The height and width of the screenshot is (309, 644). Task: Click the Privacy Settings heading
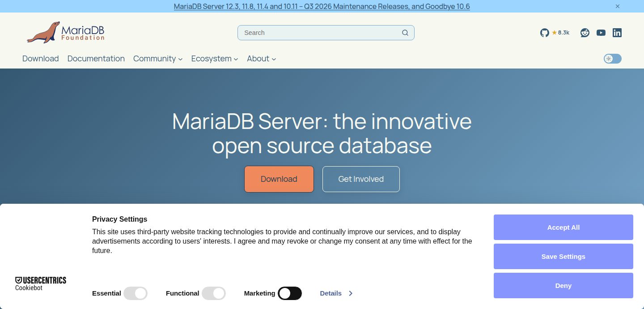[x=119, y=219]
